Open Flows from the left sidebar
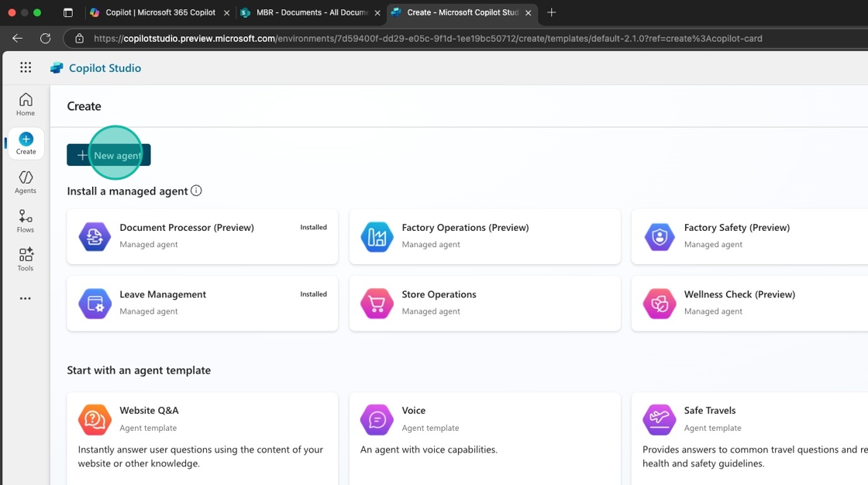The width and height of the screenshot is (868, 485). 26,221
